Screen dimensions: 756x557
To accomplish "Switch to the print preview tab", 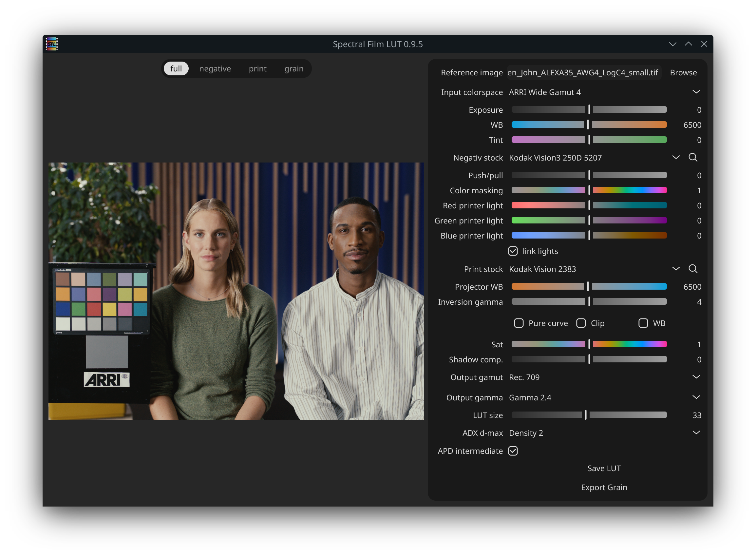I will [257, 68].
